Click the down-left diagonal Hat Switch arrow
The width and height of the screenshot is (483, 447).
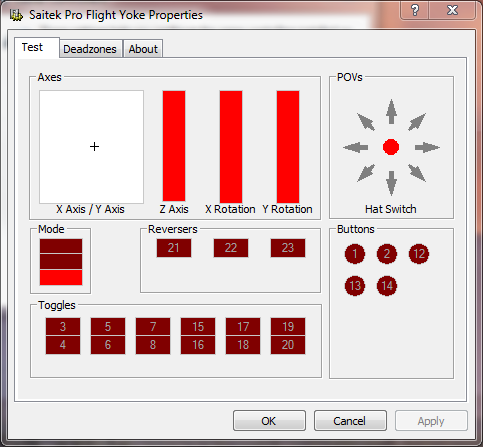pyautogui.click(x=366, y=173)
